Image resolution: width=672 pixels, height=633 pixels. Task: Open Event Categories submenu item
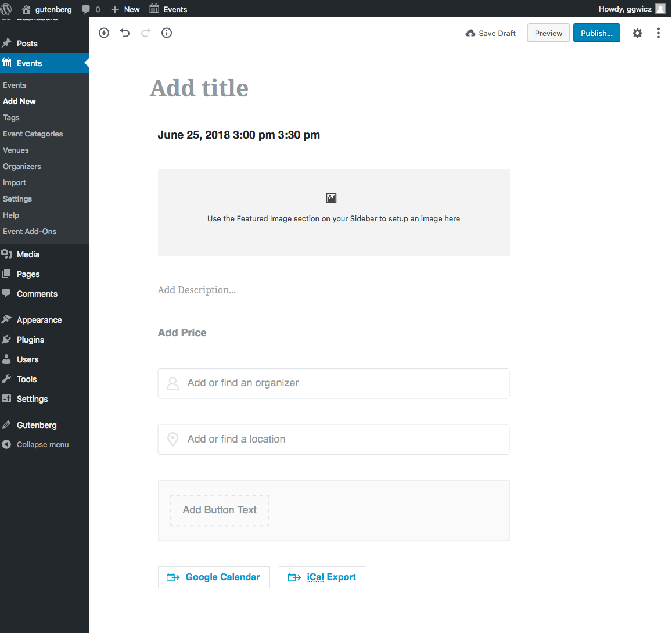[x=33, y=134]
